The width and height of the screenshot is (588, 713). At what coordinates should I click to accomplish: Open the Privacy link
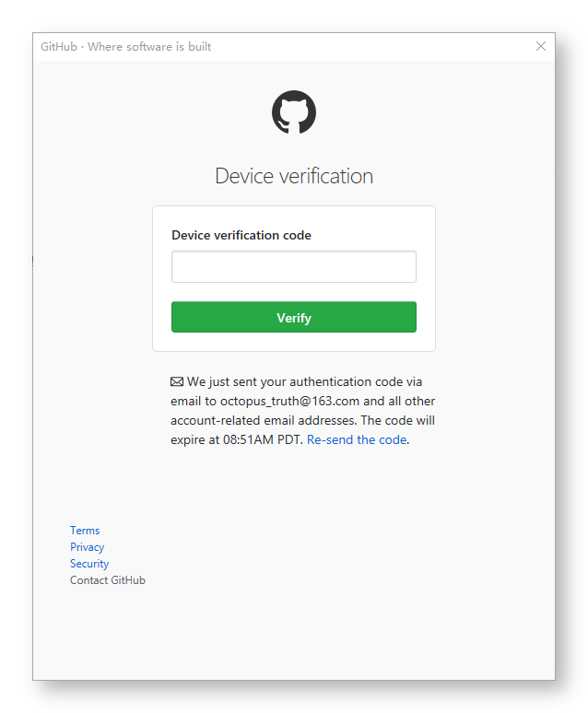[87, 547]
